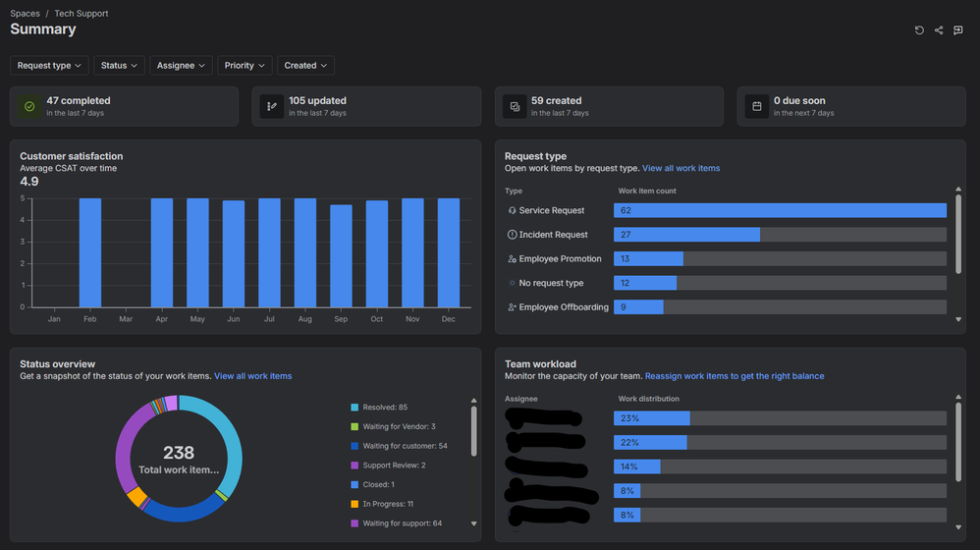Open the Priority filter dropdown
This screenshot has height=550, width=980.
pos(245,65)
